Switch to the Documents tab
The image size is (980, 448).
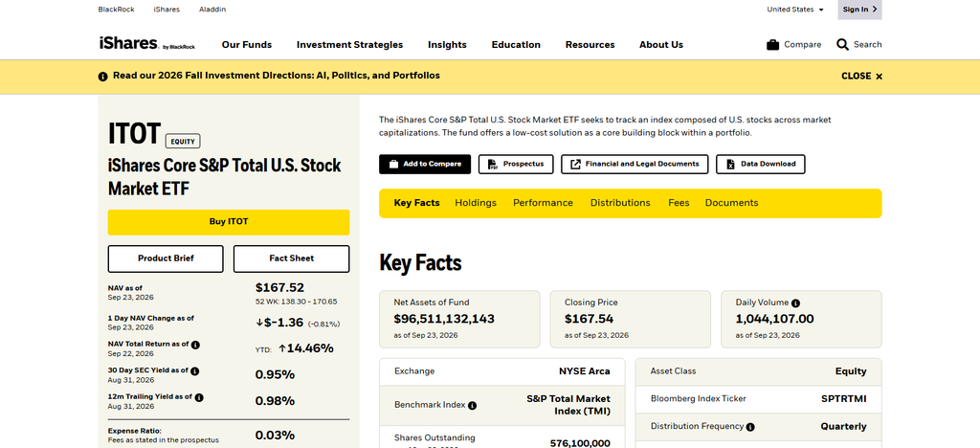732,203
